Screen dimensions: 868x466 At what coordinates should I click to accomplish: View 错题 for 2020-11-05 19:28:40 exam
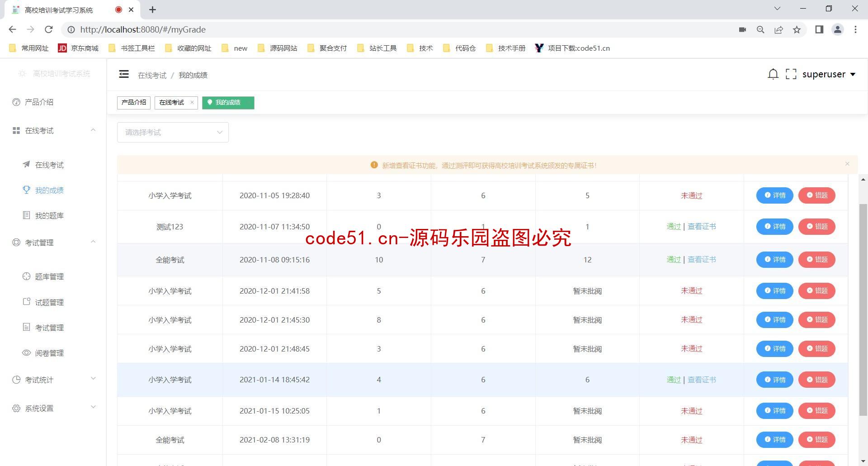(x=817, y=195)
